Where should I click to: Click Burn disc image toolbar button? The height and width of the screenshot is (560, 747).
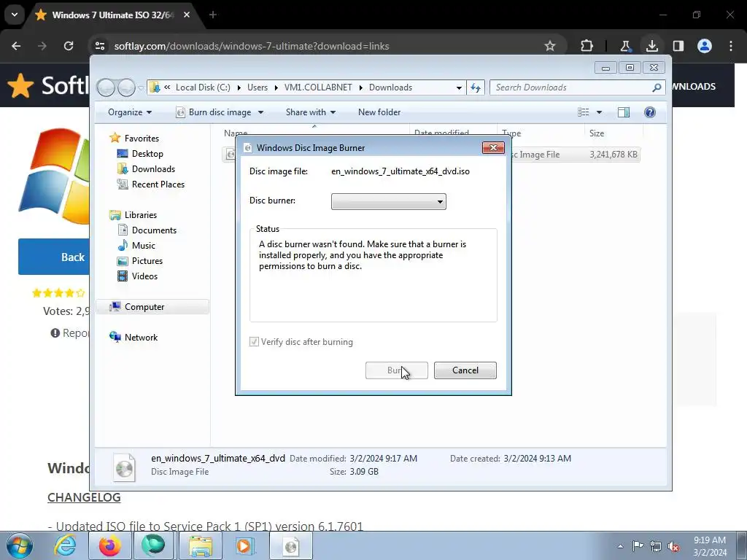point(214,112)
